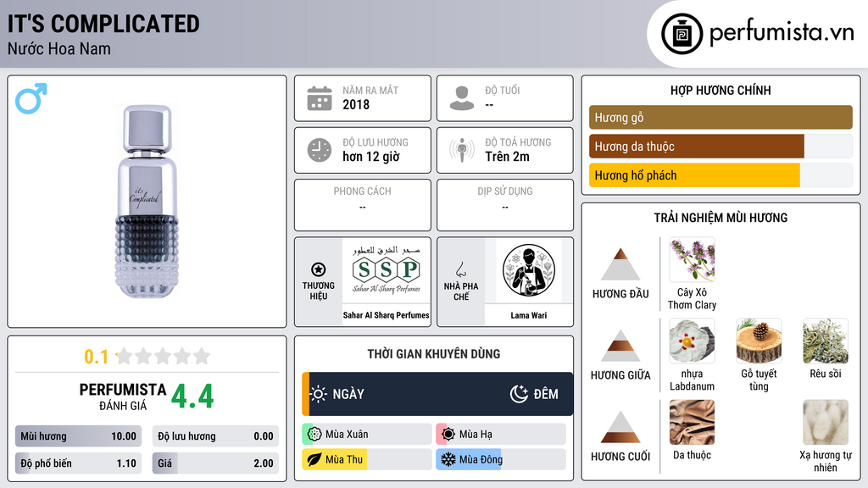
Task: Click the moon icon beside Đêm
Action: point(519,394)
